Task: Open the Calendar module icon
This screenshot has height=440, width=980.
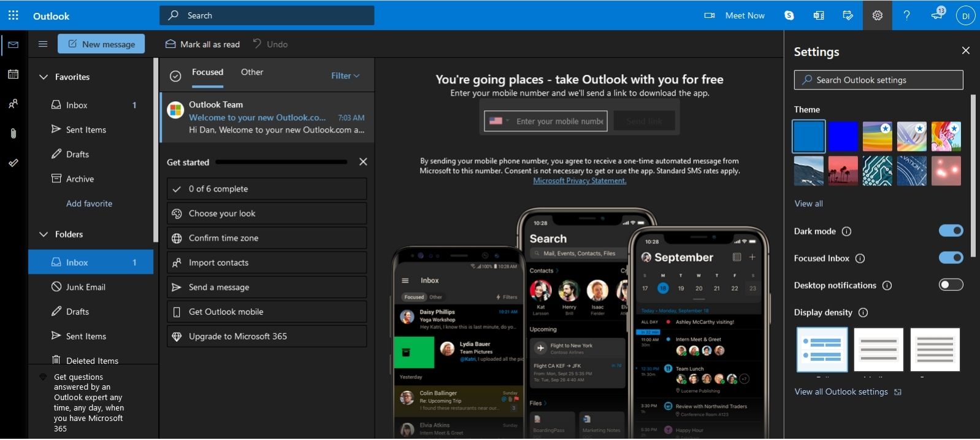Action: (x=13, y=74)
